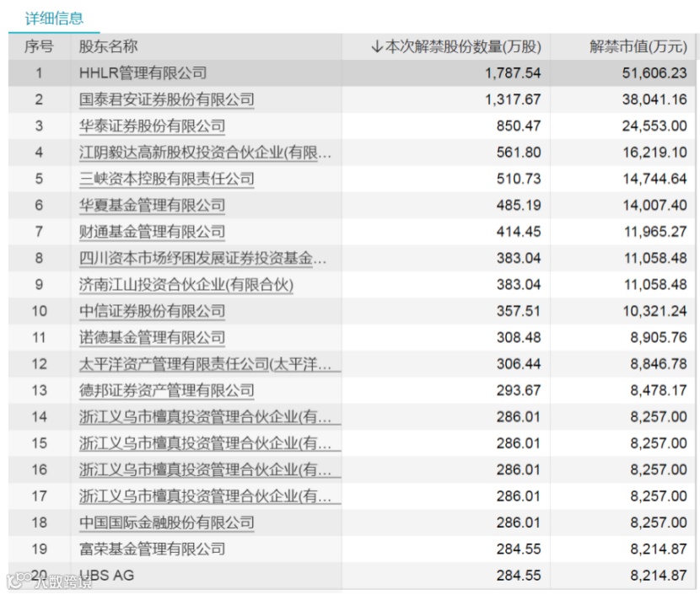Click market value 8,905.76

pyautogui.click(x=659, y=337)
